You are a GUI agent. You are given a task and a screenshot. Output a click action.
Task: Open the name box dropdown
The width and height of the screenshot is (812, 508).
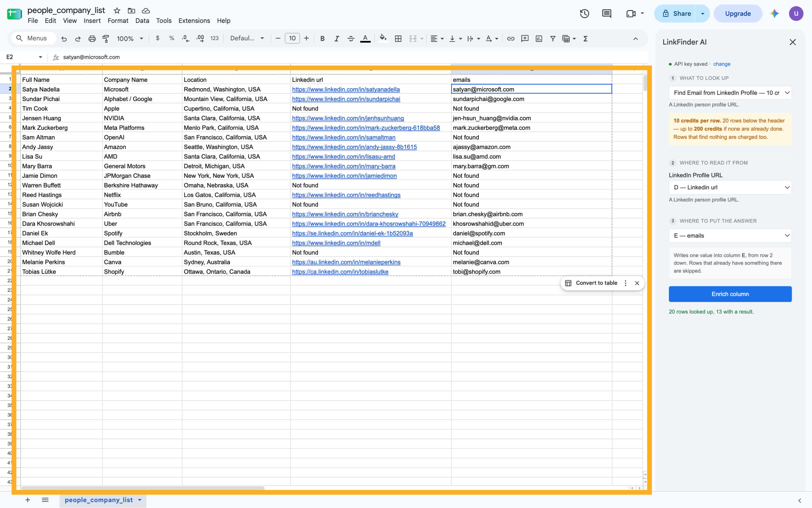click(40, 57)
